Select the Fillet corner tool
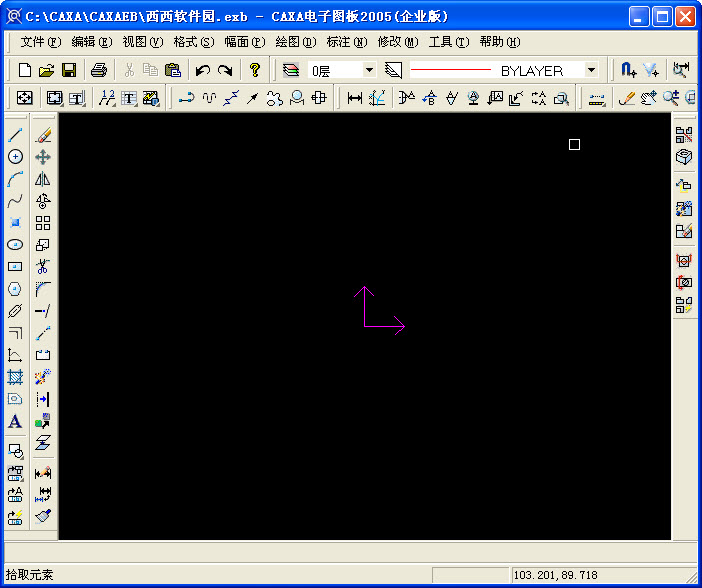This screenshot has width=702, height=588. (x=43, y=289)
